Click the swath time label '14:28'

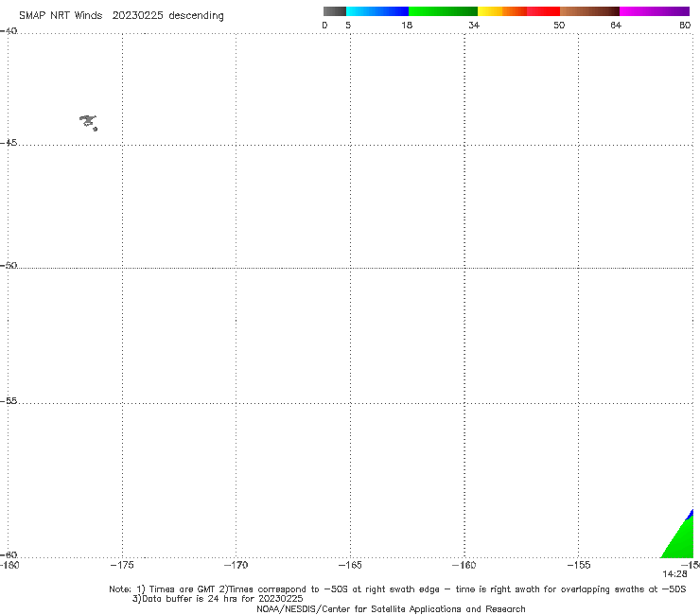(674, 574)
